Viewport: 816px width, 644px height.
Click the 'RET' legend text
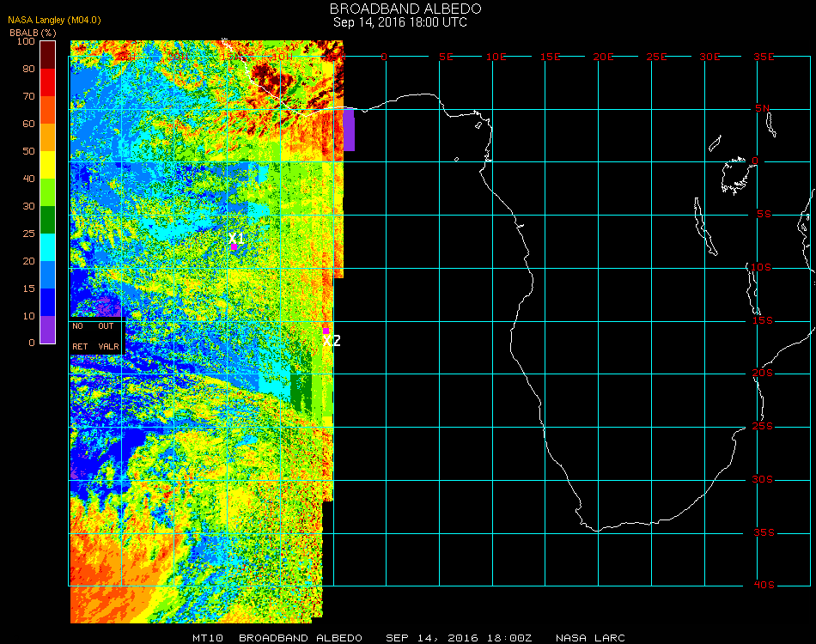click(80, 346)
